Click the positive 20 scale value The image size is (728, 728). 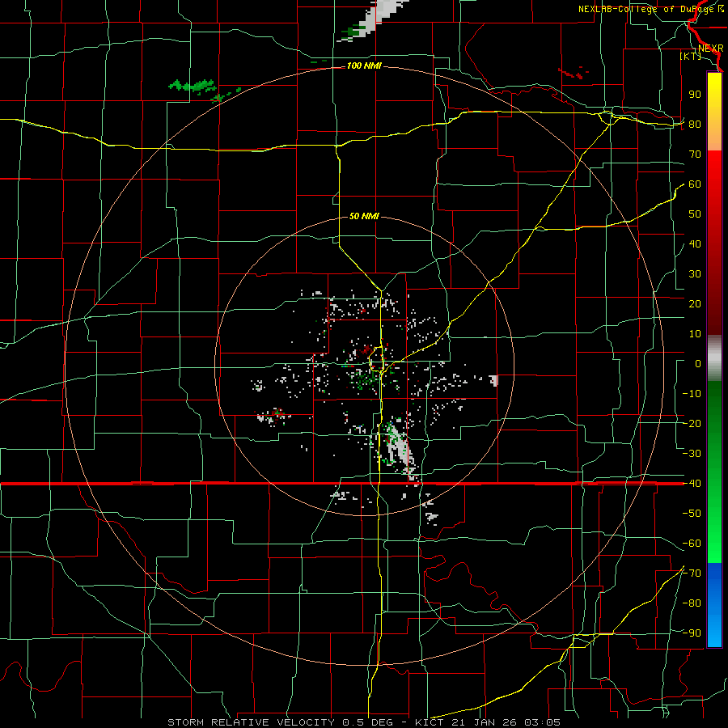[x=695, y=304]
